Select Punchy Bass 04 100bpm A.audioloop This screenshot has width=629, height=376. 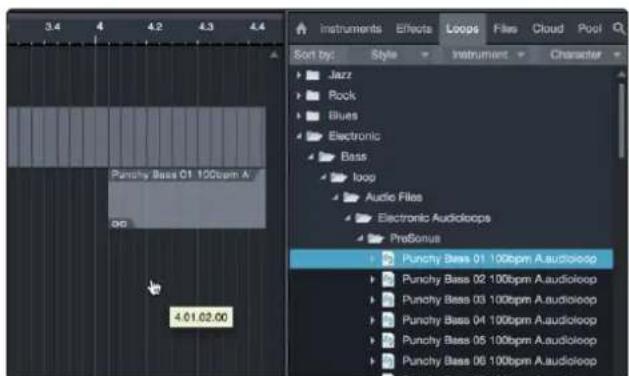(499, 320)
